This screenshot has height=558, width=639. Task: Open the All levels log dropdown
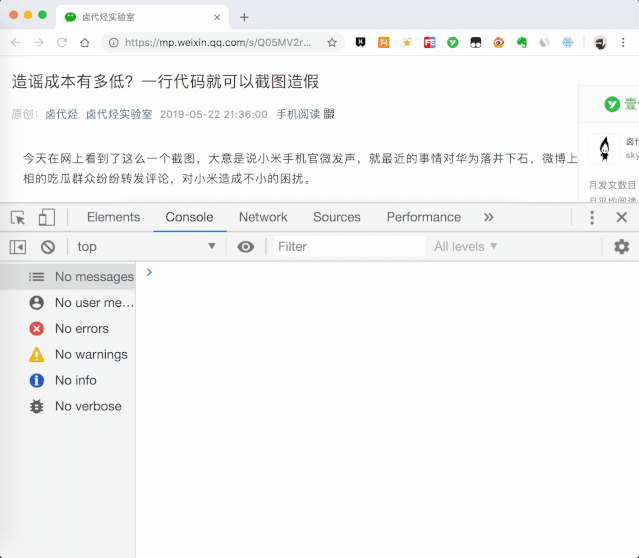pos(465,247)
